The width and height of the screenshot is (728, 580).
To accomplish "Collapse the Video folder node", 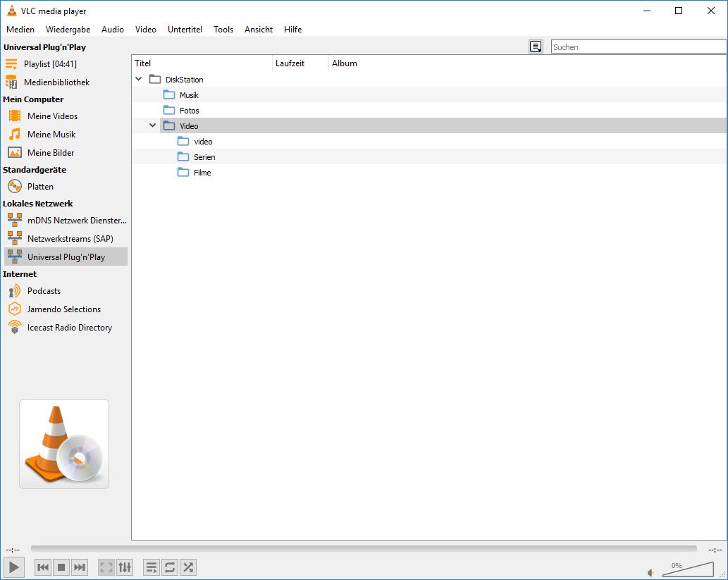I will click(x=152, y=125).
